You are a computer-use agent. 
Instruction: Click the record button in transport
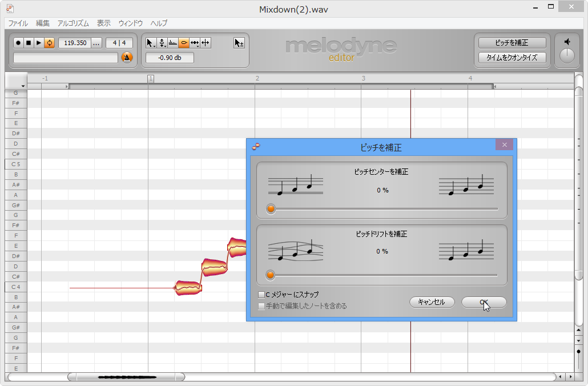pyautogui.click(x=18, y=43)
